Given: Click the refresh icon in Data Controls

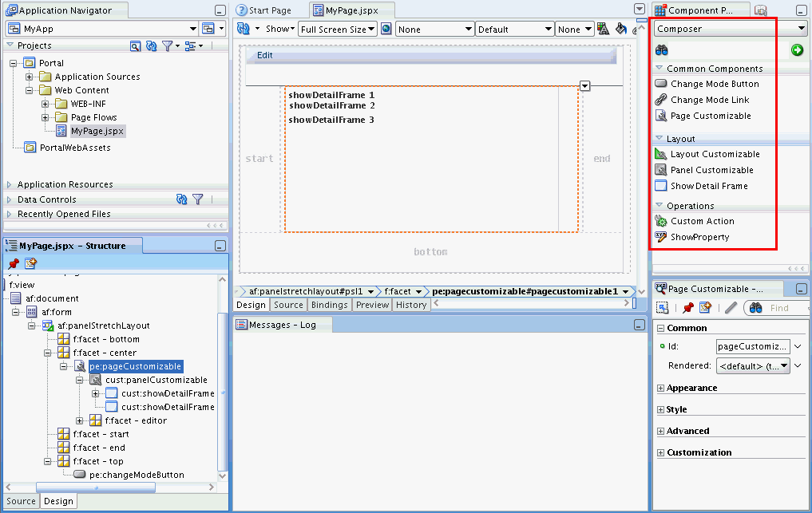Looking at the screenshot, I should [181, 199].
